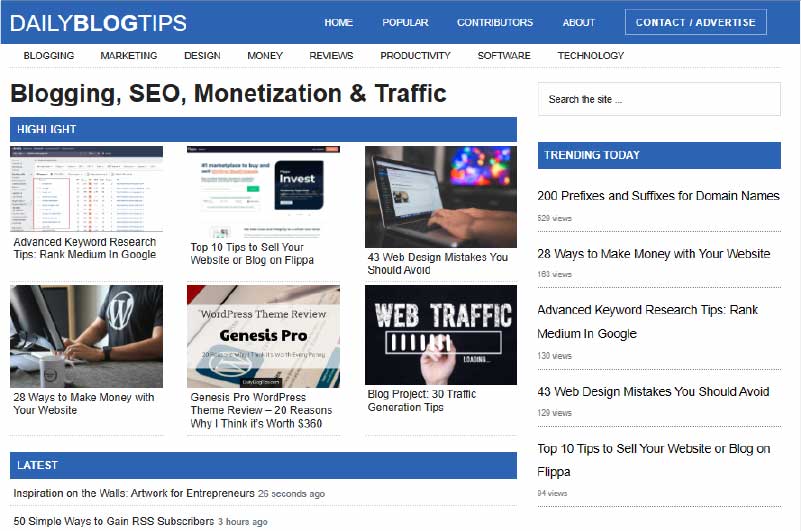Click the Contact / Advertise button
Viewport: 801px width, 531px height.
coord(695,22)
